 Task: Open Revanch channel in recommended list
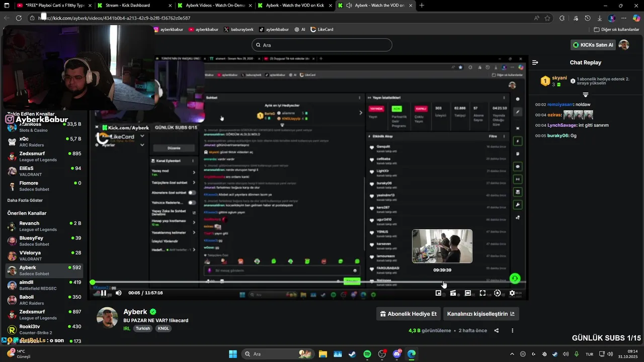point(44,226)
